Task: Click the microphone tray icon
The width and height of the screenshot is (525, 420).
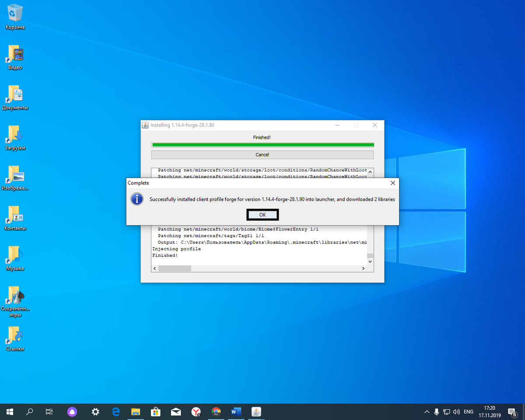Action: coord(437,412)
